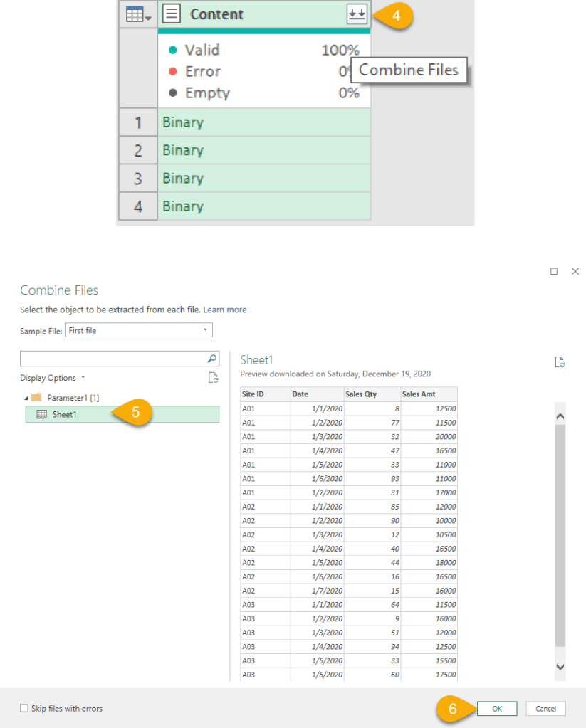
Task: Open the Sample File dropdown
Action: tap(138, 330)
